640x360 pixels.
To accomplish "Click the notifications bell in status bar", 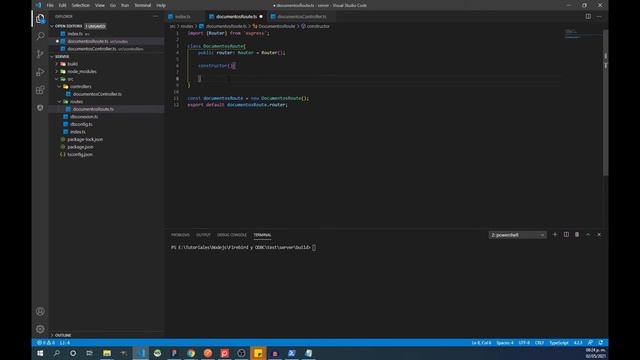I will point(601,343).
